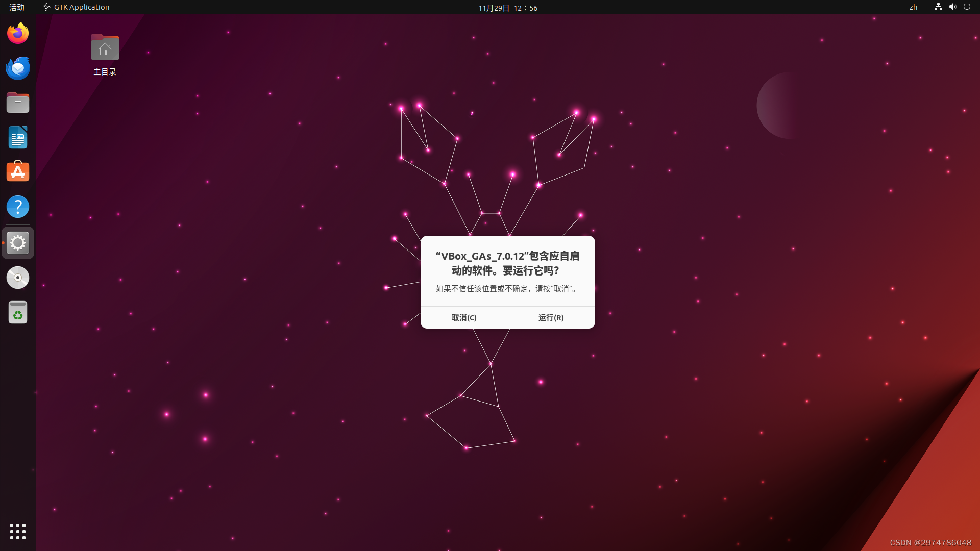This screenshot has width=980, height=551.
Task: Open the Trash bin in dock
Action: (x=18, y=312)
